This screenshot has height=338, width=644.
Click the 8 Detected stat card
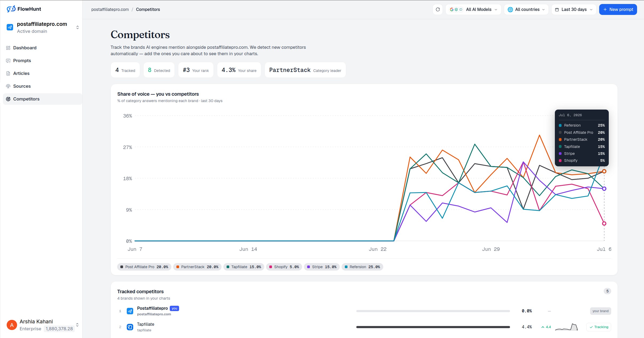(159, 70)
